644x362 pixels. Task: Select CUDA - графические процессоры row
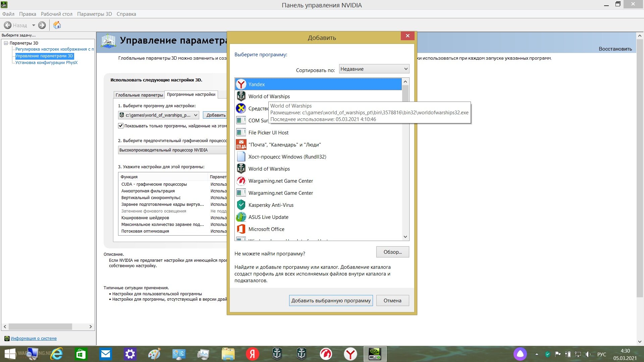(173, 184)
